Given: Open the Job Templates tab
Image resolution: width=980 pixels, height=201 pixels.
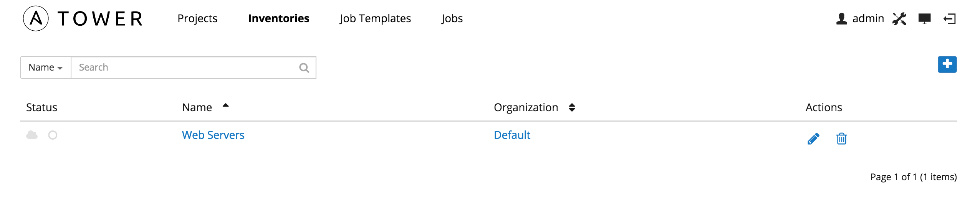Looking at the screenshot, I should coord(375,18).
